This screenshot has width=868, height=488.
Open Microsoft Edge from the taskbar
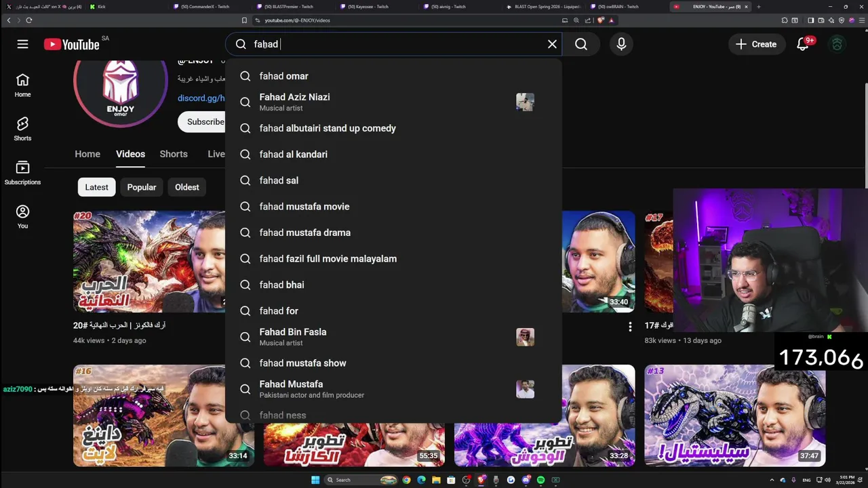(421, 480)
